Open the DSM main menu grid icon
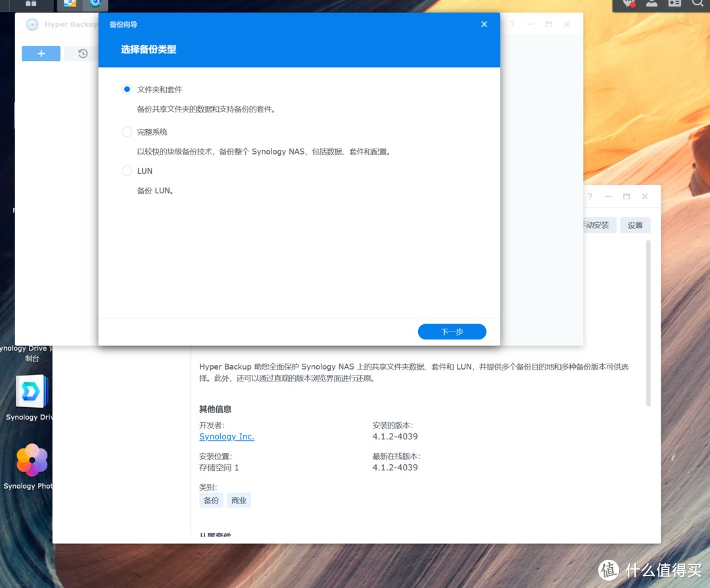Screen dimensions: 710x588 click(x=30, y=4)
